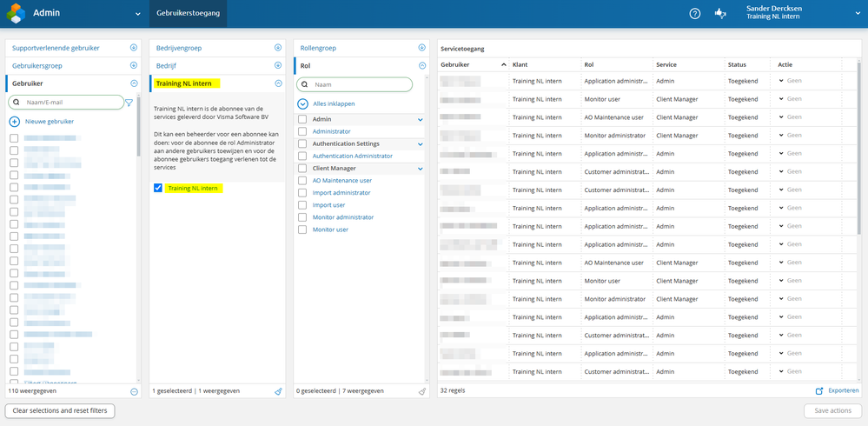
Task: Check the Authentication Administrator checkbox
Action: tap(302, 156)
